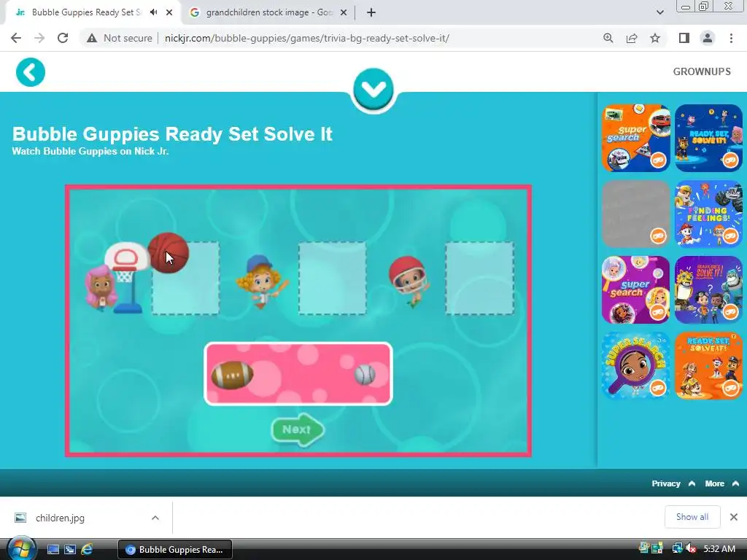Click the Bubble Guppies taskbar button
747x560 pixels.
[x=175, y=550]
